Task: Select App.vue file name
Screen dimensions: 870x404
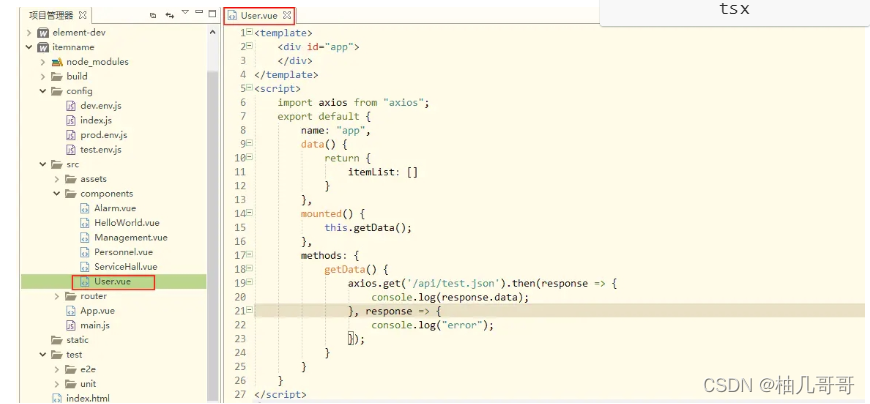Action: click(x=98, y=311)
